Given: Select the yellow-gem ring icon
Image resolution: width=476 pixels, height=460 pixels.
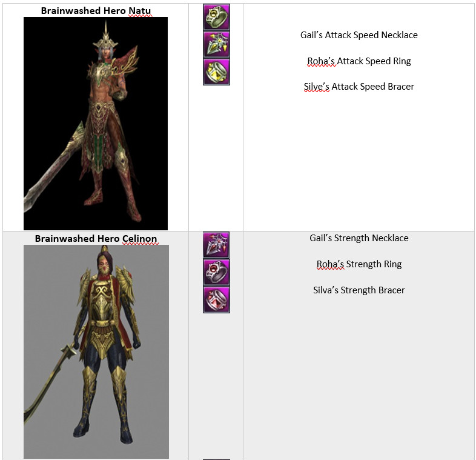Looking at the screenshot, I should click(216, 17).
